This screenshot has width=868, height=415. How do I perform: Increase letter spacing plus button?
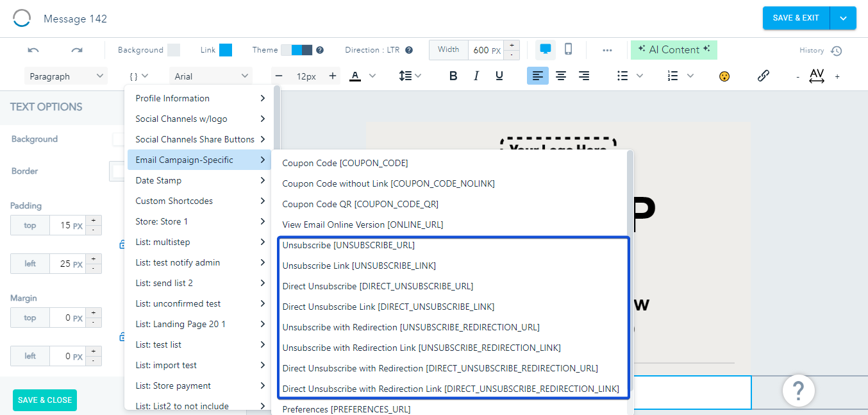[x=837, y=77]
